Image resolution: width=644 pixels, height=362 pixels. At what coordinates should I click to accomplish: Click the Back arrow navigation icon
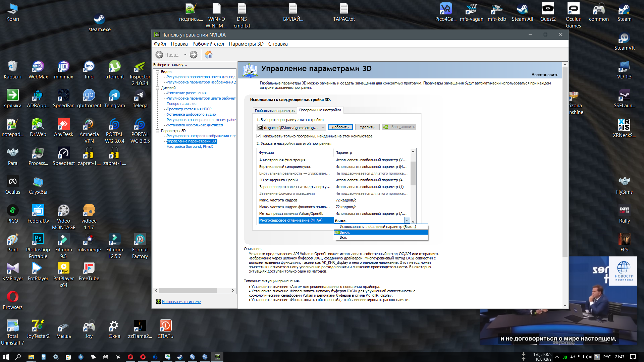pyautogui.click(x=159, y=55)
